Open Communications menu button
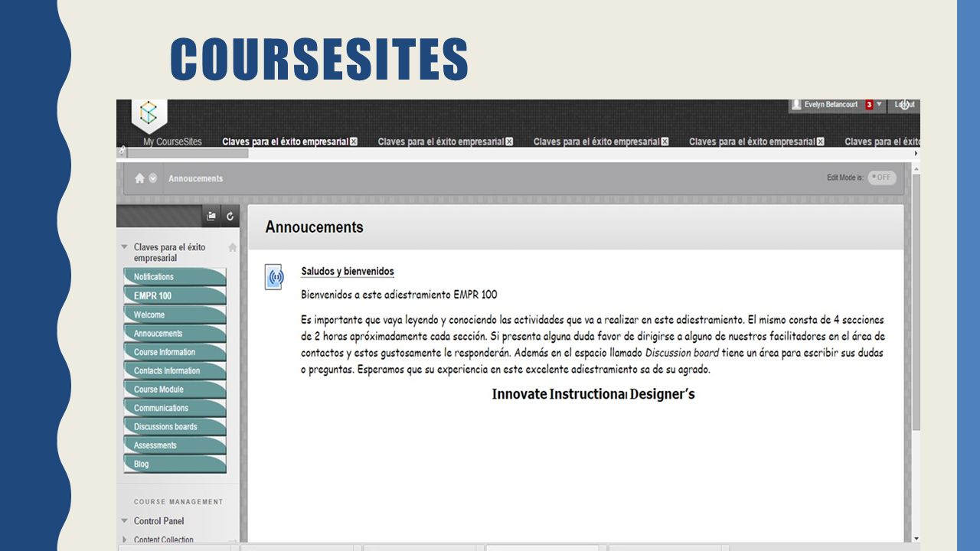The image size is (980, 551). 175,408
